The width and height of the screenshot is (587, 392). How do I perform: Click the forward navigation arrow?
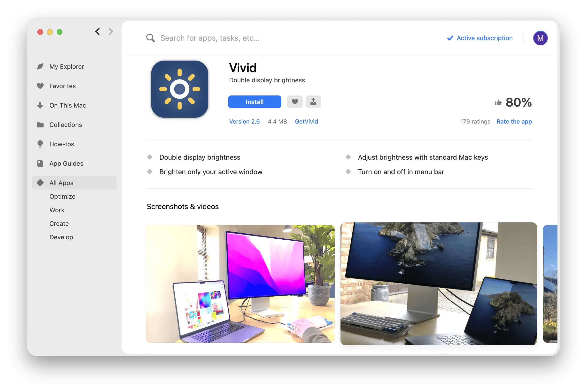(x=111, y=31)
